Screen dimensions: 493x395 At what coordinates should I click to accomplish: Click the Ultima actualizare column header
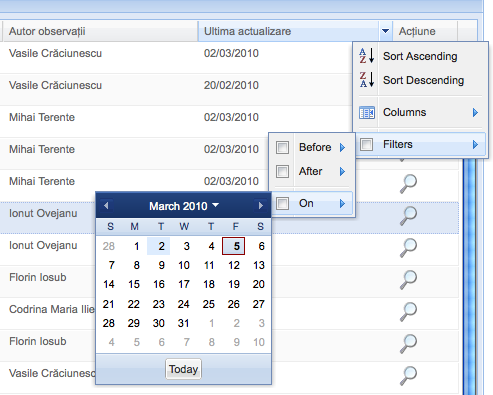(289, 31)
